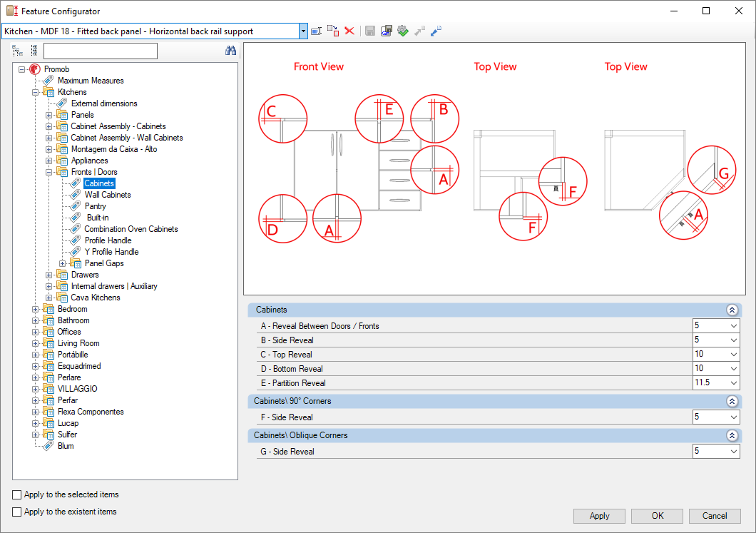Click the Promob root logo icon
Image resolution: width=756 pixels, height=533 pixels.
pyautogui.click(x=34, y=69)
